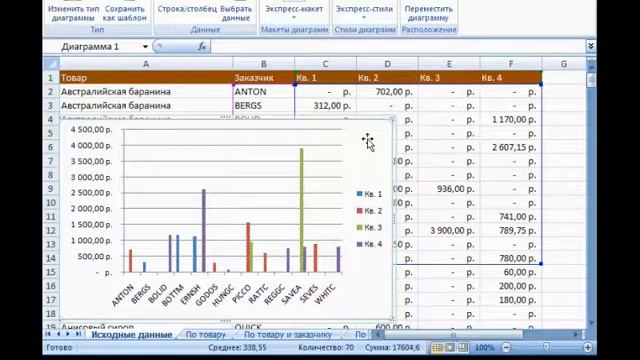The height and width of the screenshot is (360, 640).
Task: Click the Select All corner button
Action: pos(52,64)
